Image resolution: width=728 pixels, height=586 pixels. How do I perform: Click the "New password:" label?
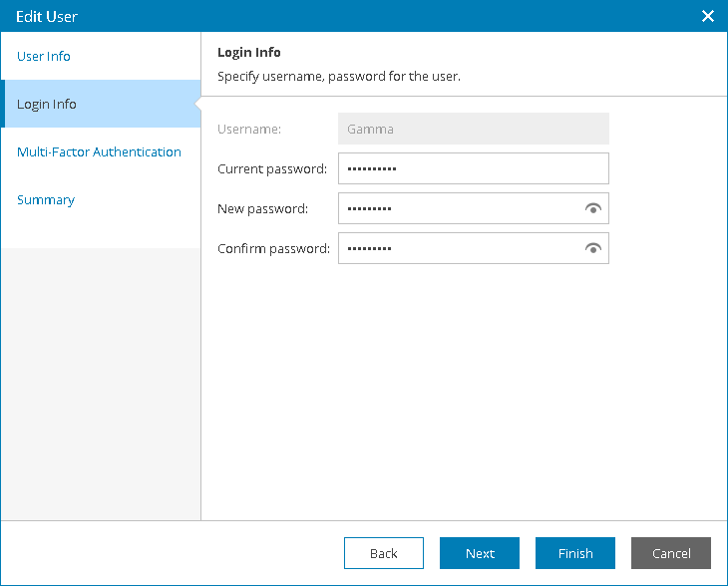point(262,208)
